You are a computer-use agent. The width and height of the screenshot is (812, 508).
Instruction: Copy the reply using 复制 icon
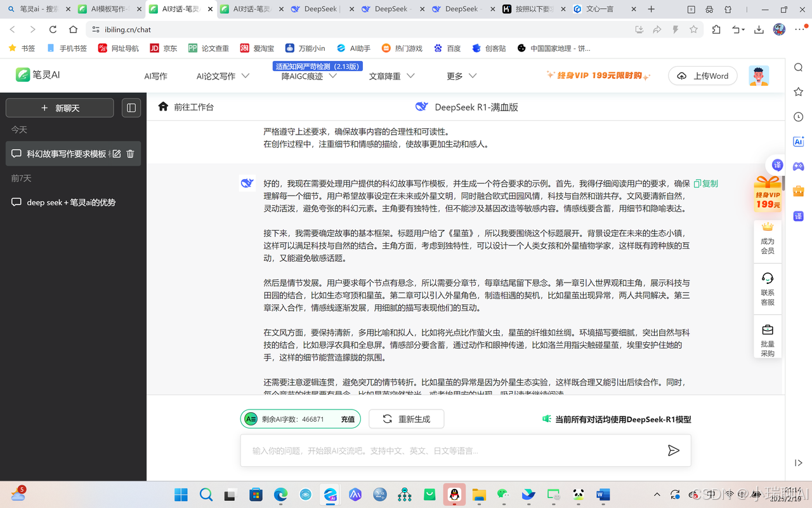705,184
